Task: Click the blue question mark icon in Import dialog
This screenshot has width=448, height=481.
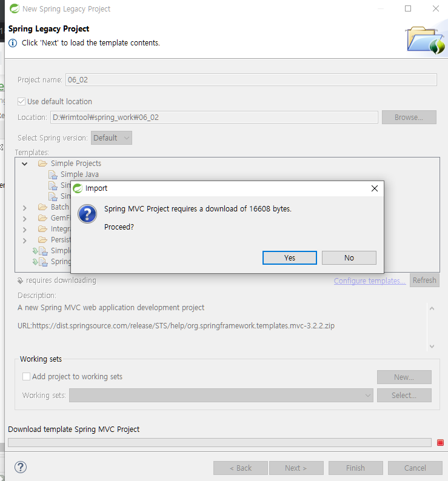Action: (87, 214)
